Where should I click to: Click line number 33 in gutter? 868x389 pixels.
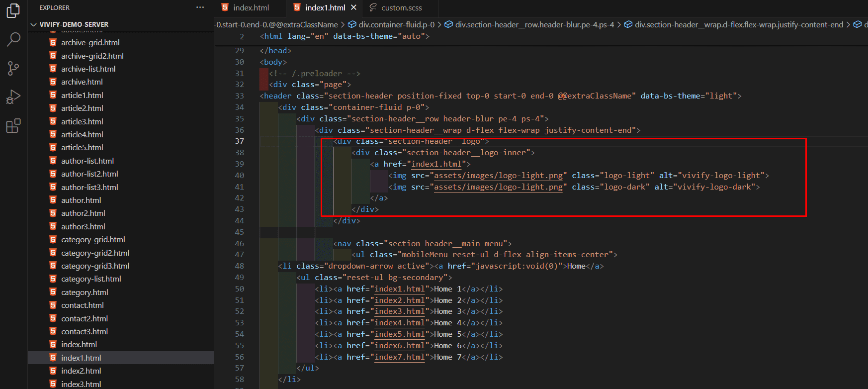pyautogui.click(x=240, y=96)
